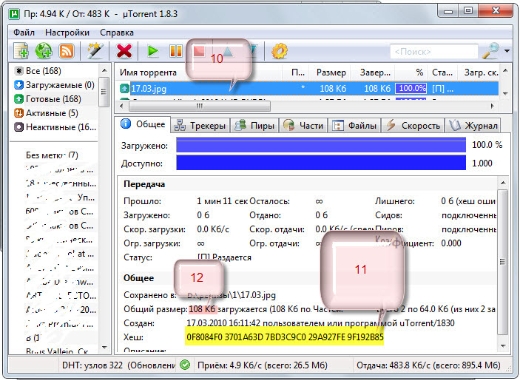
Task: Click the Неактивные dark circle icon
Action: [19, 127]
